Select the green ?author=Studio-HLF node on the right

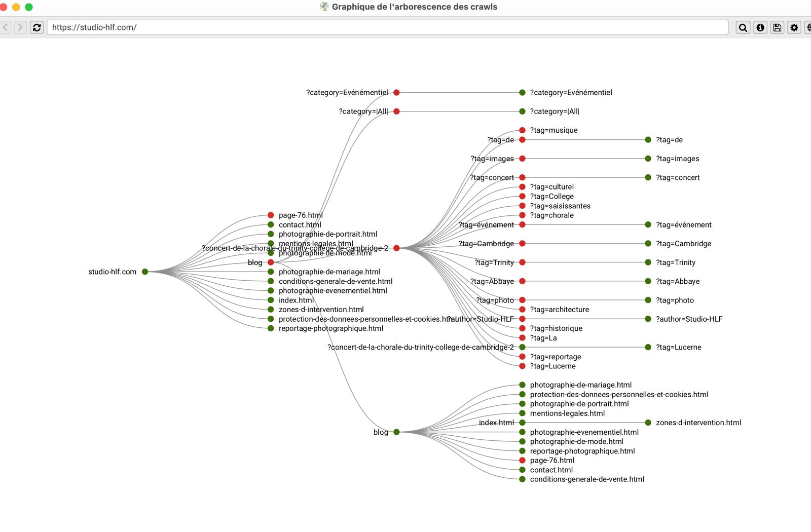pos(648,319)
